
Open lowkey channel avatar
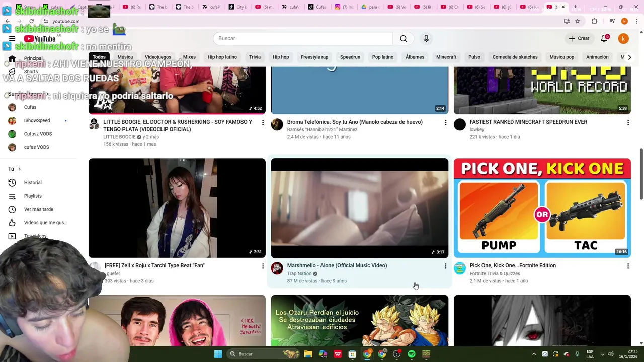coord(460,124)
